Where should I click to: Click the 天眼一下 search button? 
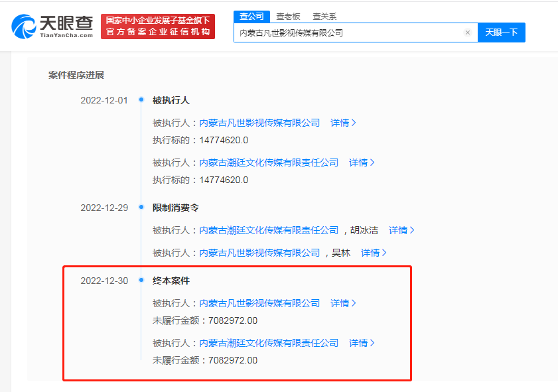click(502, 32)
